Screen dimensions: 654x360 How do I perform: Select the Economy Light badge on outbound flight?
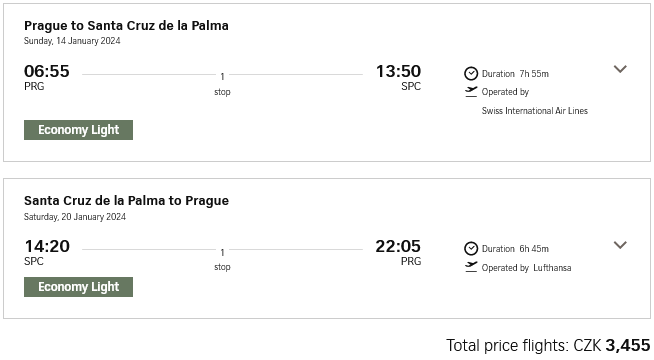[78, 130]
